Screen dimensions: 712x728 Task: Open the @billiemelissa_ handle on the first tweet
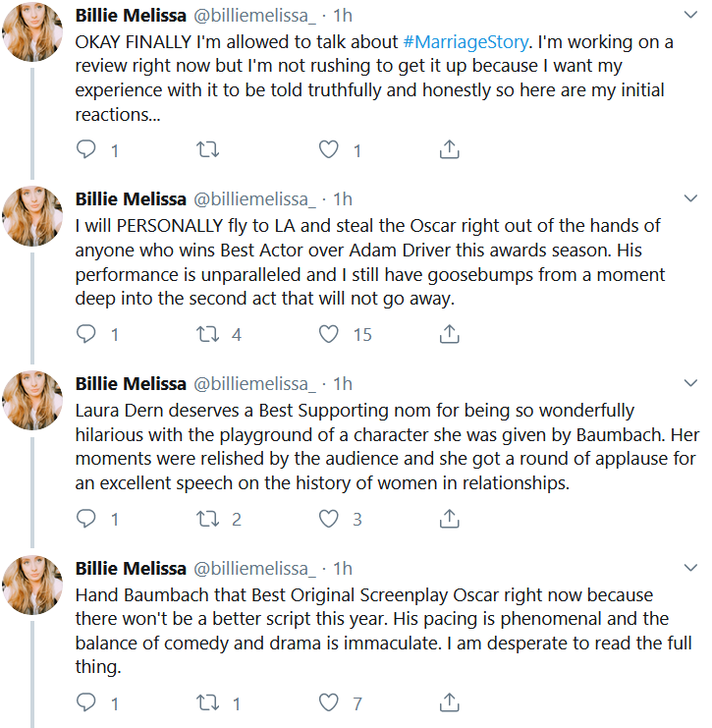tap(254, 16)
